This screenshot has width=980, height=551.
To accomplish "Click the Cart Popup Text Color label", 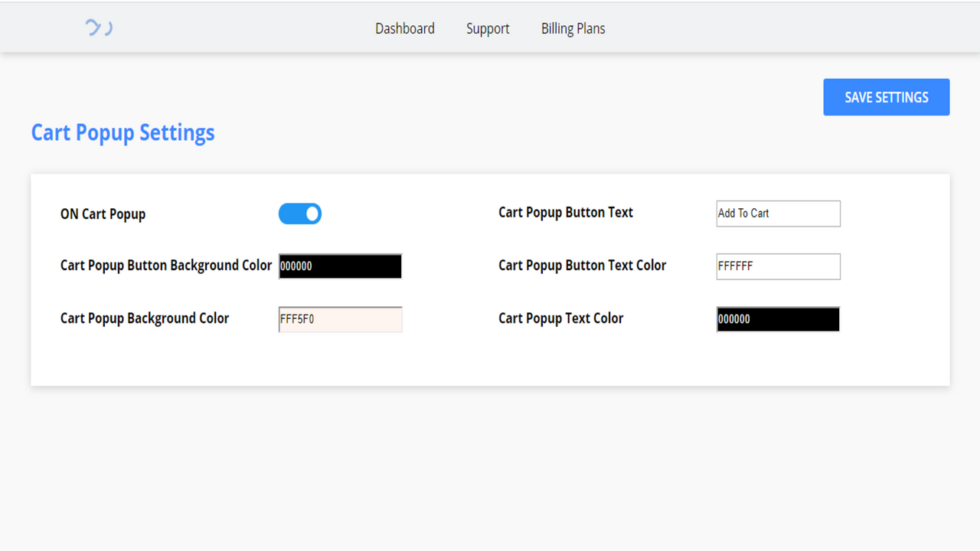I will pyautogui.click(x=561, y=318).
